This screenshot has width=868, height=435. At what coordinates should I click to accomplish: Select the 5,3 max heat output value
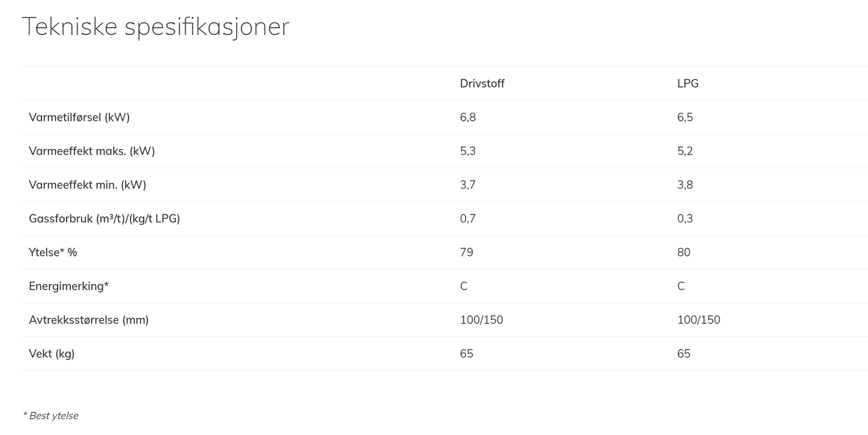pyautogui.click(x=468, y=151)
